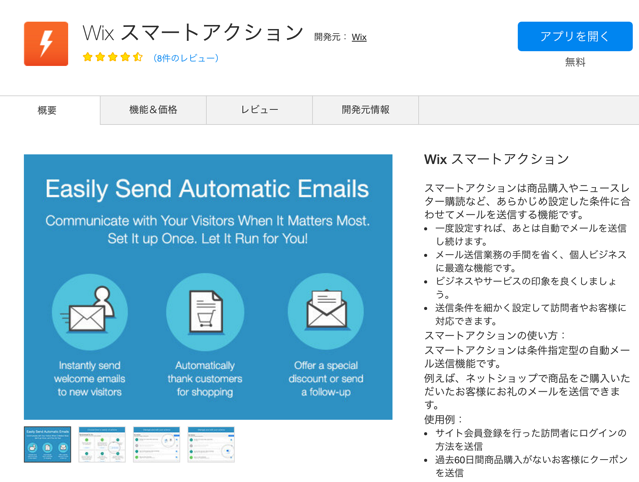Image resolution: width=639 pixels, height=482 pixels.
Task: Click the orange lightning bolt app icon
Action: pos(46,44)
